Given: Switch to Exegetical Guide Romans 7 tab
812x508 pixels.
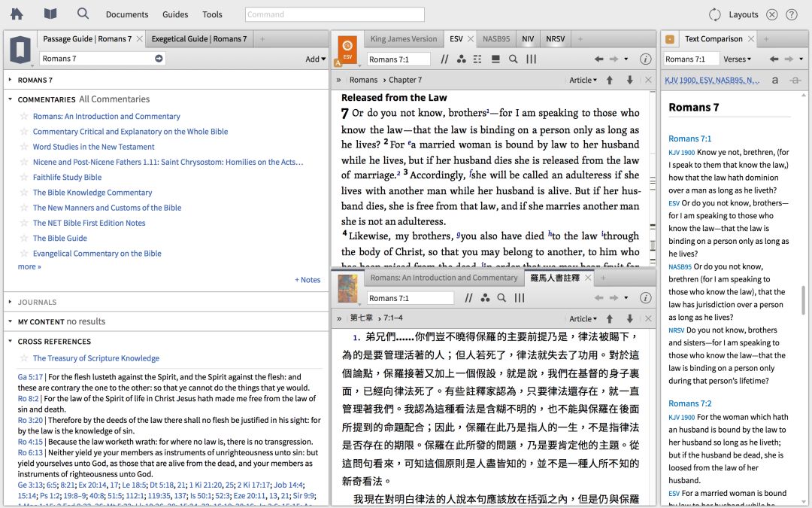Looking at the screenshot, I should tap(198, 39).
